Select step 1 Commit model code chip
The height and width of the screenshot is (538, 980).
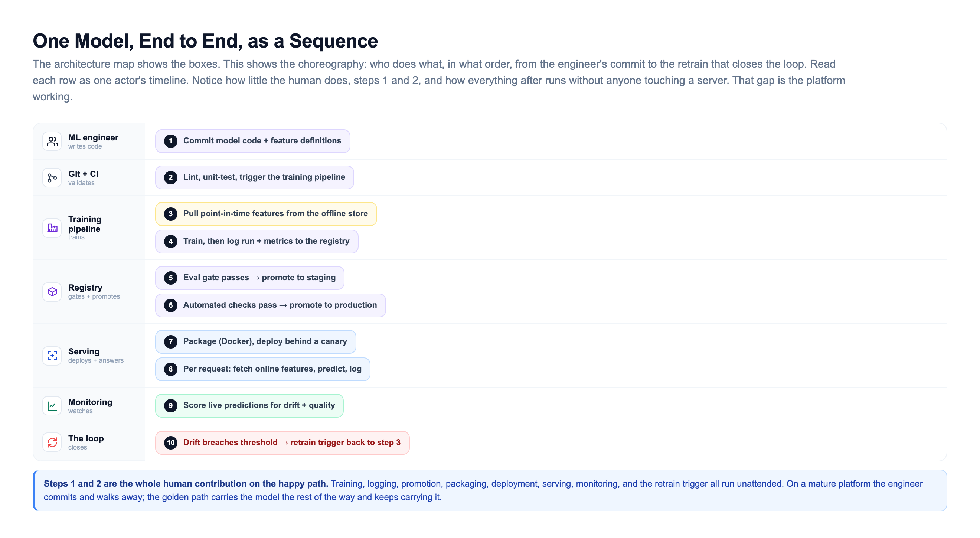tap(252, 141)
